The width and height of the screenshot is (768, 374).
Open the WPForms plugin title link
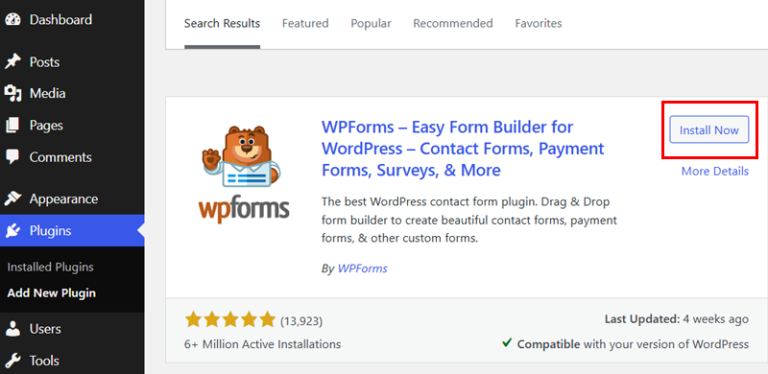click(x=463, y=149)
